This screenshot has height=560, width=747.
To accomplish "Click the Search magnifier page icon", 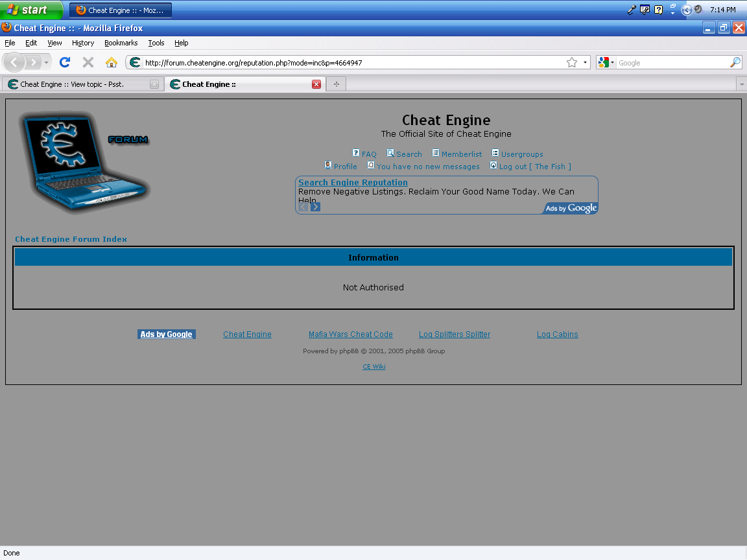I will point(390,153).
